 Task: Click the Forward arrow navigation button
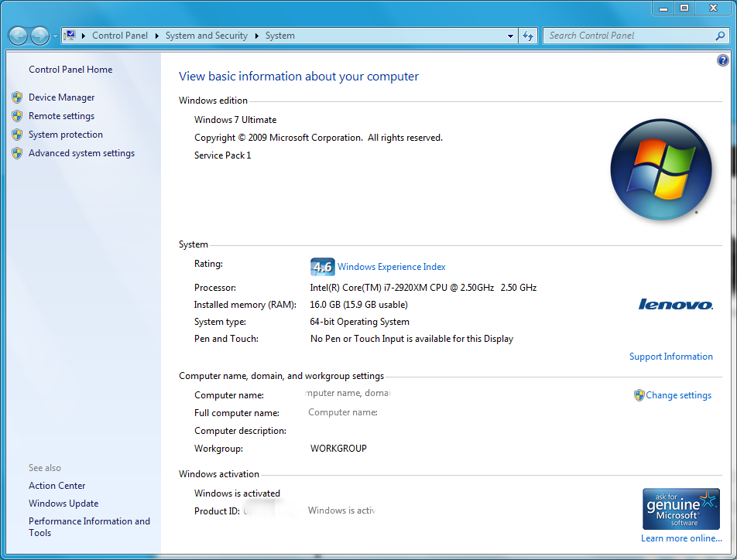point(39,36)
